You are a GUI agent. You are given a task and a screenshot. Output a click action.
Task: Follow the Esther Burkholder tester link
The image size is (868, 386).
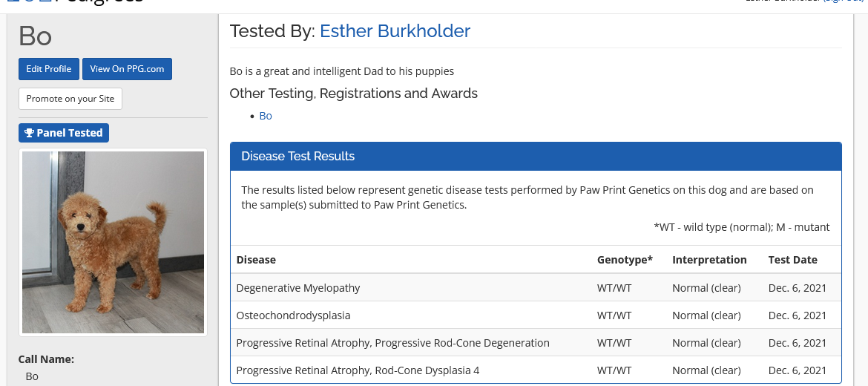395,31
